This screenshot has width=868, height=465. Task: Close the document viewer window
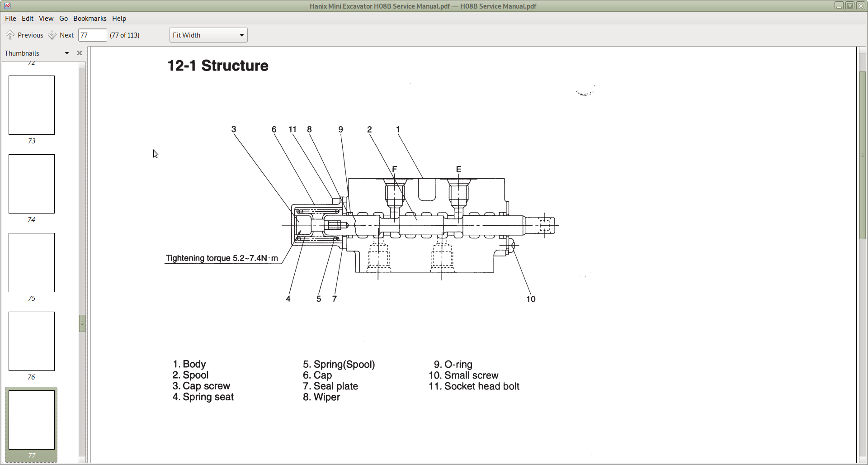tap(861, 6)
